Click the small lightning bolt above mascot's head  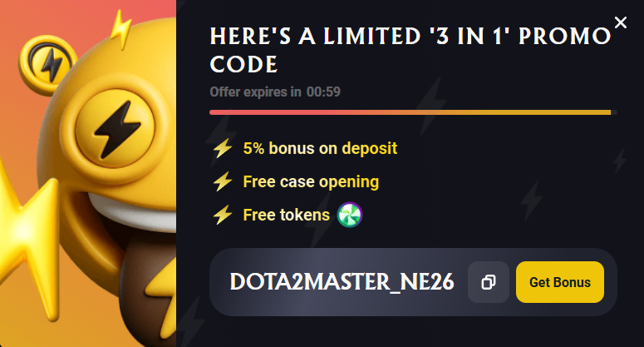[121, 29]
